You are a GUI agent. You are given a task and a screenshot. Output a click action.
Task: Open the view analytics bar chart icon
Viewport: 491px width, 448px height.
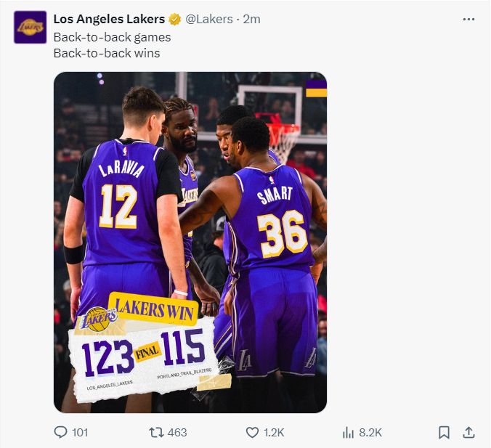pyautogui.click(x=348, y=432)
